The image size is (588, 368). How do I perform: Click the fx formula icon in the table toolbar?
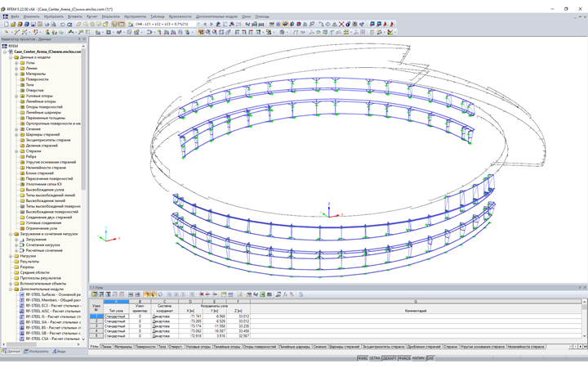tap(285, 294)
